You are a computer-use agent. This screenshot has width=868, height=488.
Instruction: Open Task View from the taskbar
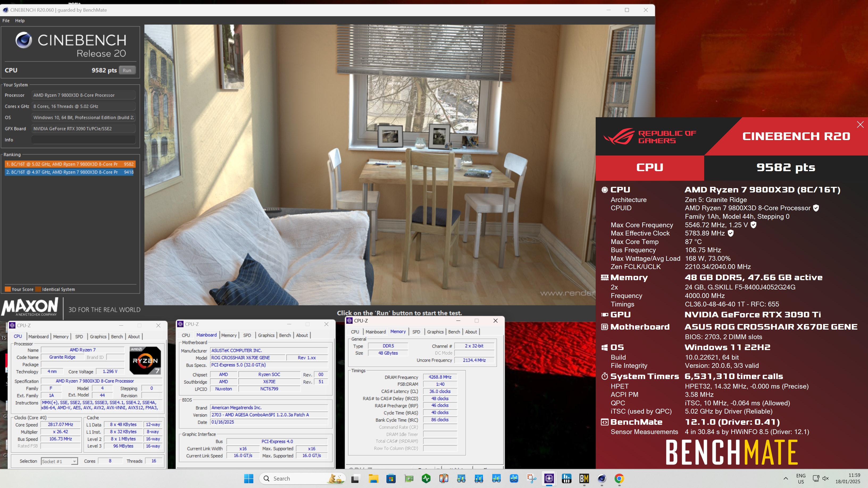[x=355, y=479]
